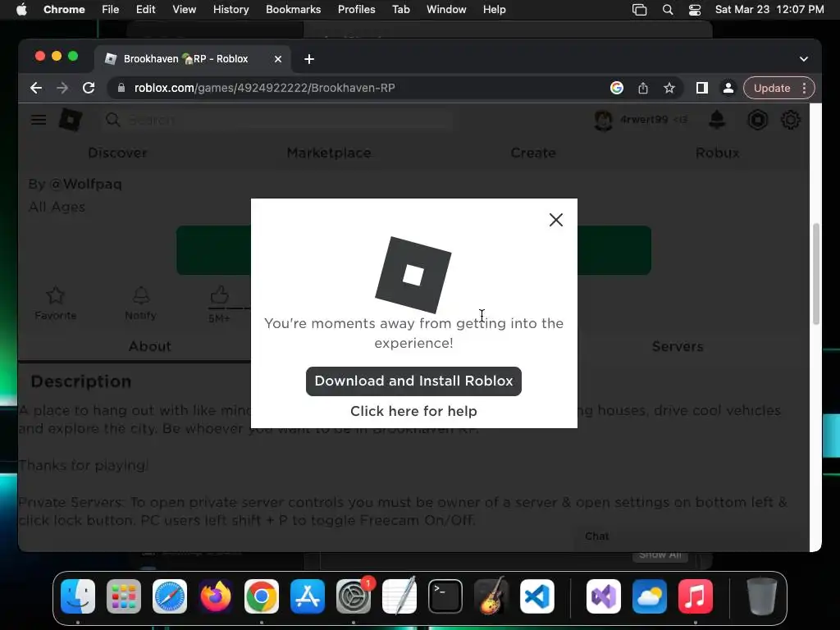Reload the Brookhaven page
Viewport: 840px width, 630px height.
89,88
